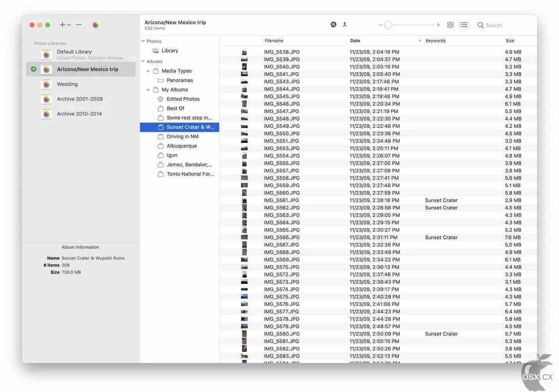Click the Photos app icon in toolbar

pos(96,25)
